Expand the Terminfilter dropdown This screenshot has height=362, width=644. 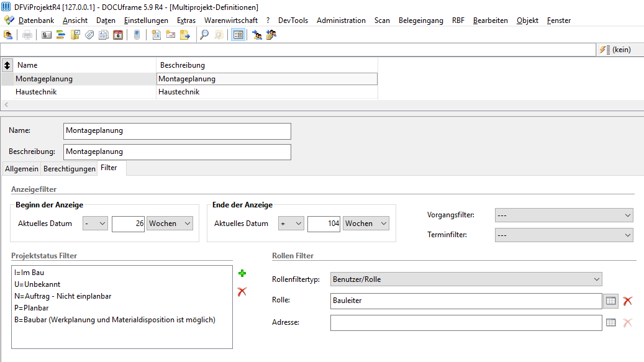pyautogui.click(x=564, y=235)
